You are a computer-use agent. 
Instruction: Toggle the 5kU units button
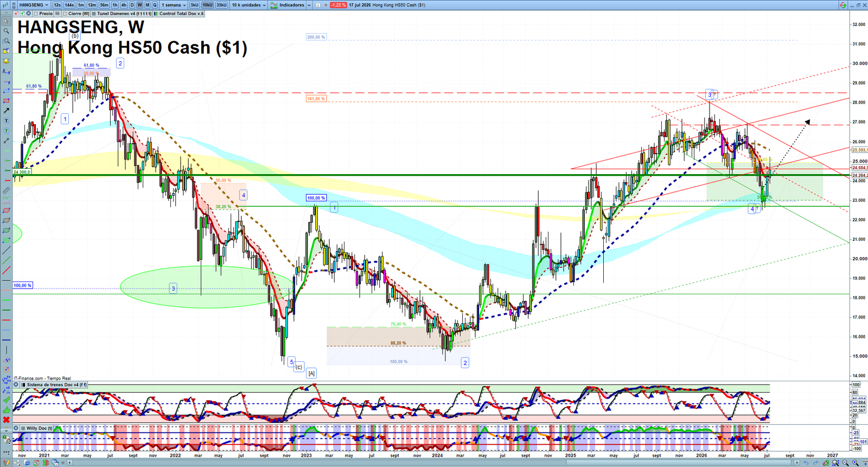coord(194,5)
